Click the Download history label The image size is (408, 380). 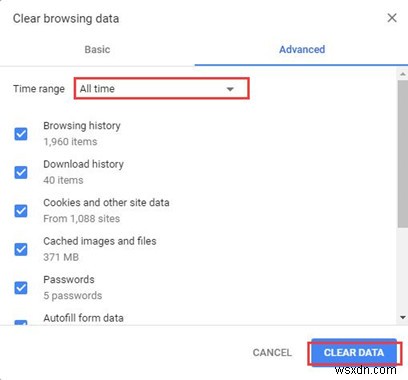click(x=84, y=164)
